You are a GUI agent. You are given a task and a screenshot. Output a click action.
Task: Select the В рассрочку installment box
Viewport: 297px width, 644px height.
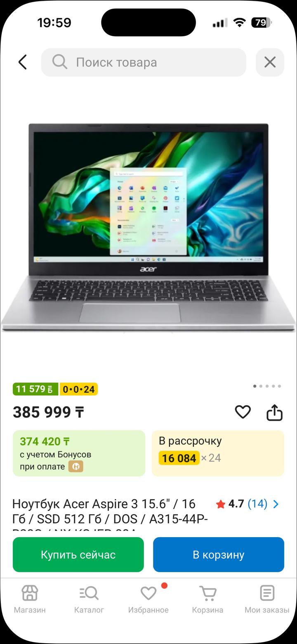coord(218,453)
